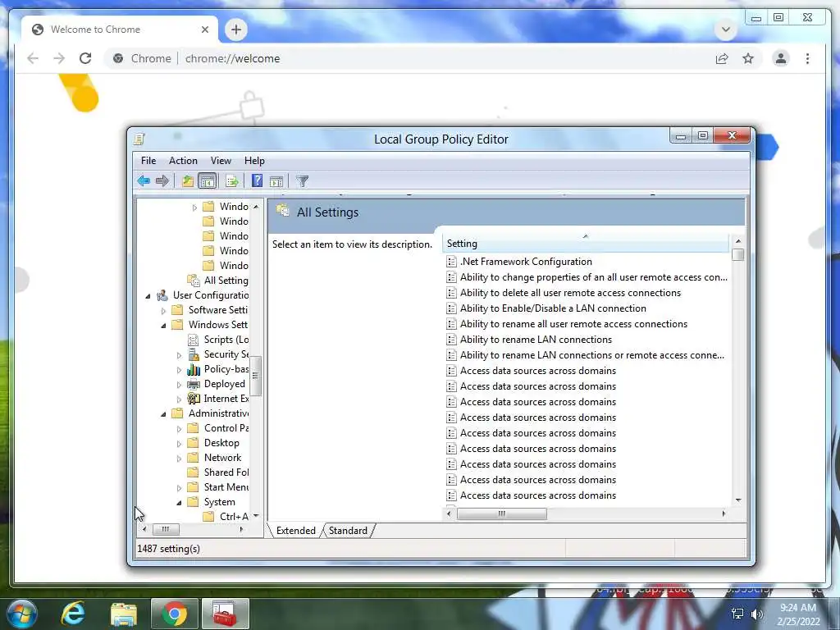Click Chrome back navigation arrow
The height and width of the screenshot is (630, 840).
click(x=33, y=58)
